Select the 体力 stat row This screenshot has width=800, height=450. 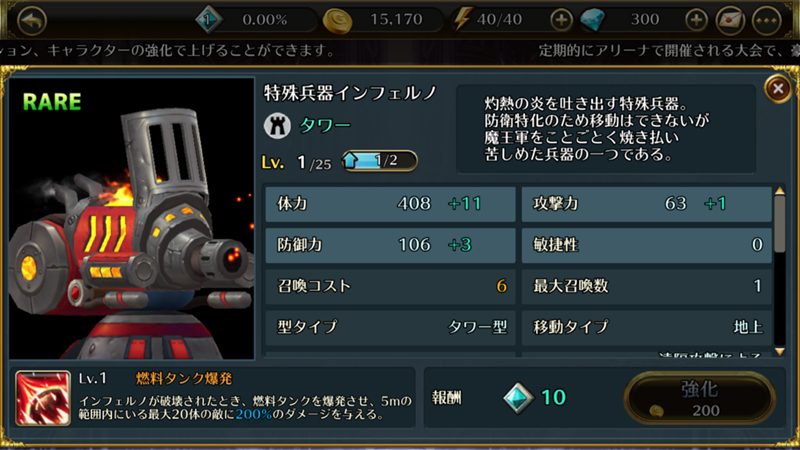[x=390, y=204]
